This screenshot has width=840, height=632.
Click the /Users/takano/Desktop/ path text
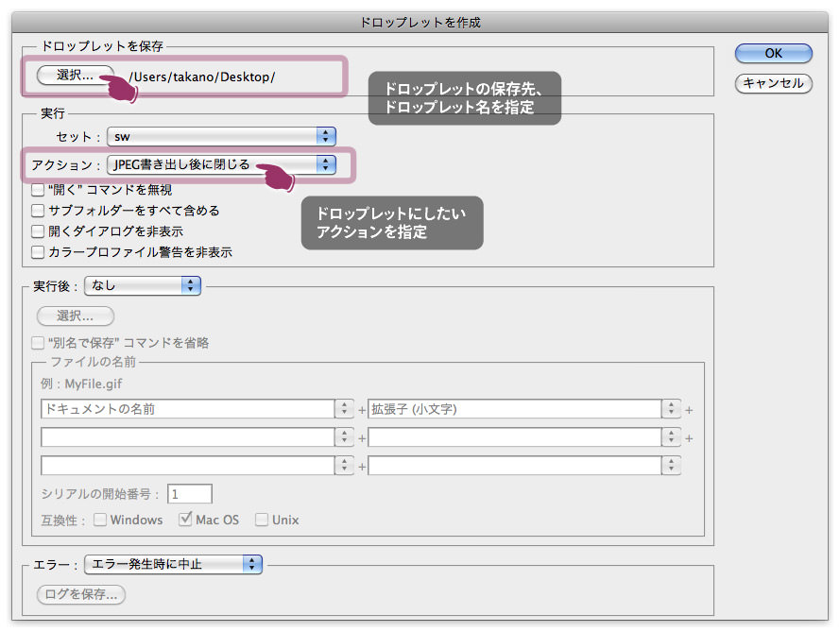tap(202, 77)
